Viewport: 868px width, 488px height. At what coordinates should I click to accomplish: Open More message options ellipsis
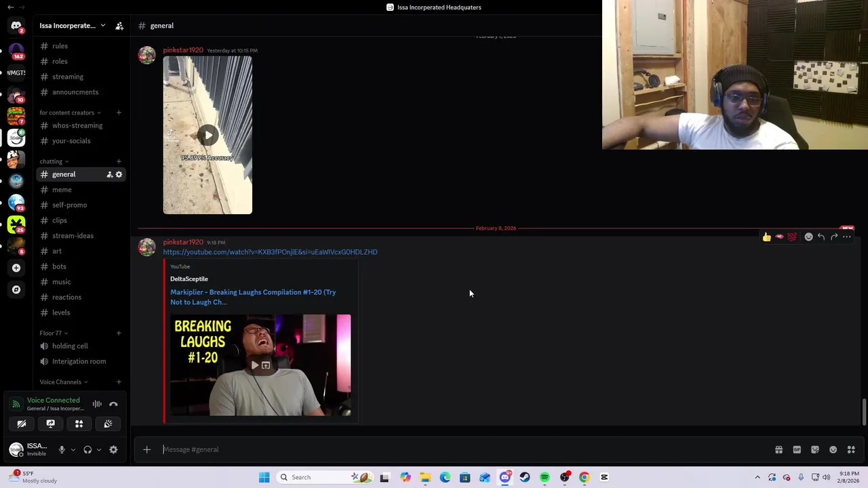[847, 237]
